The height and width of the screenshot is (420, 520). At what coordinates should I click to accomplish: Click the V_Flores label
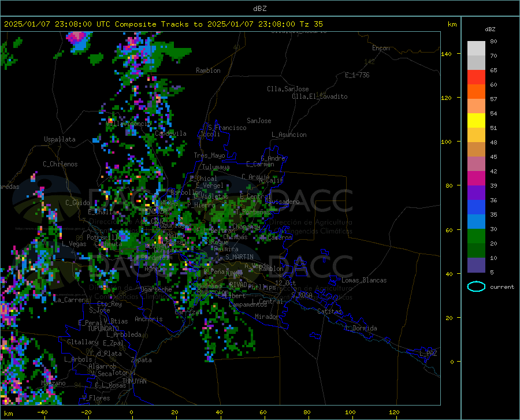(x=96, y=398)
